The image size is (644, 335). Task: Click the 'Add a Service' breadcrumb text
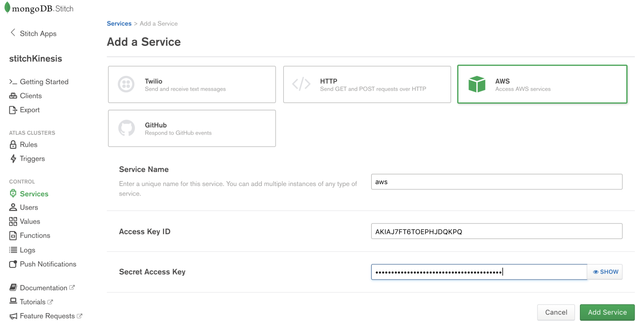click(x=159, y=23)
